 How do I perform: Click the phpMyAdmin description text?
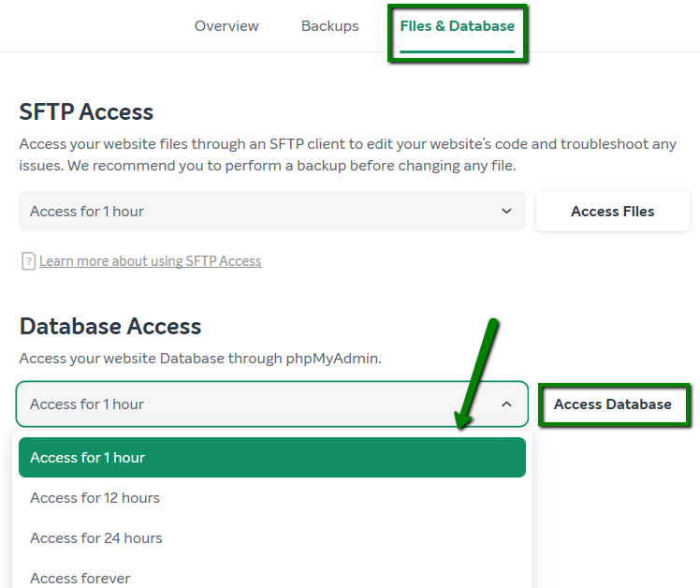200,359
